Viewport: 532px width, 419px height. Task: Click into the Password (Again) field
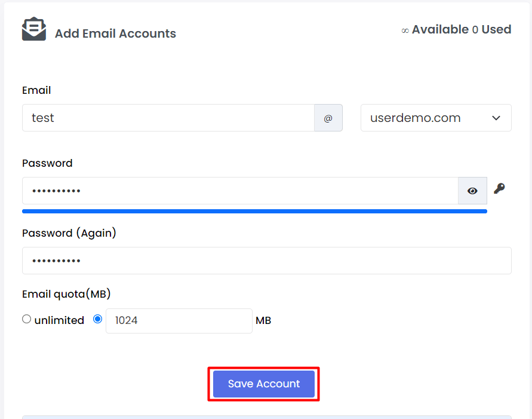tap(267, 261)
